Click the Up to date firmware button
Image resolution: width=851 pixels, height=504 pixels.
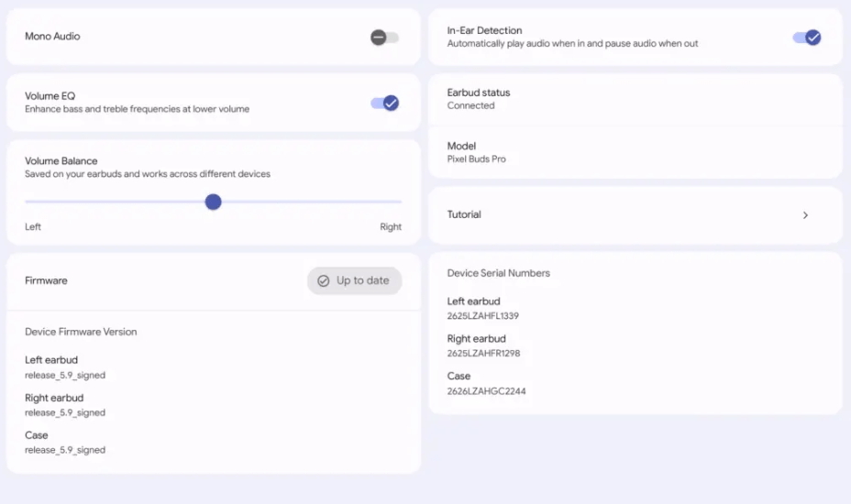354,280
